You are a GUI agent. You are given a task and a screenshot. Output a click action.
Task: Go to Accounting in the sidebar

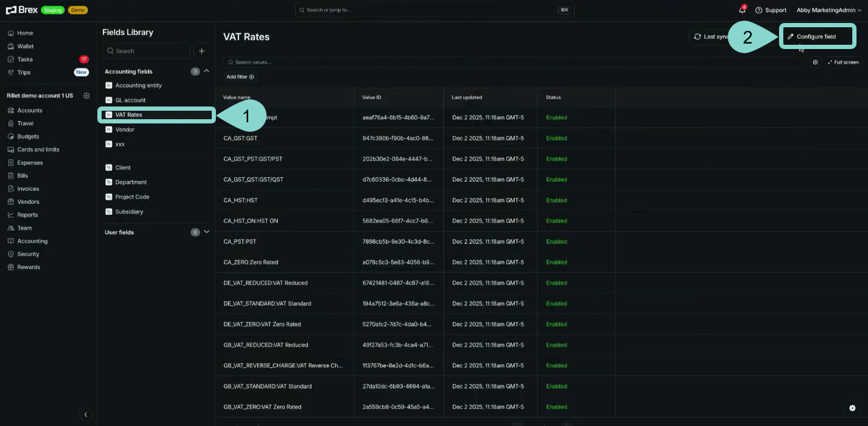pyautogui.click(x=32, y=241)
